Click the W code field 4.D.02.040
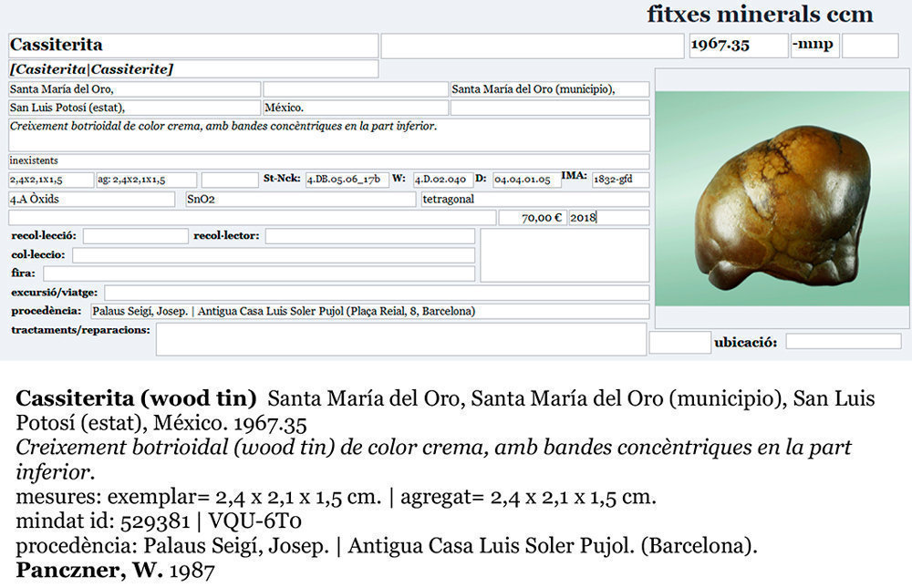 [443, 180]
